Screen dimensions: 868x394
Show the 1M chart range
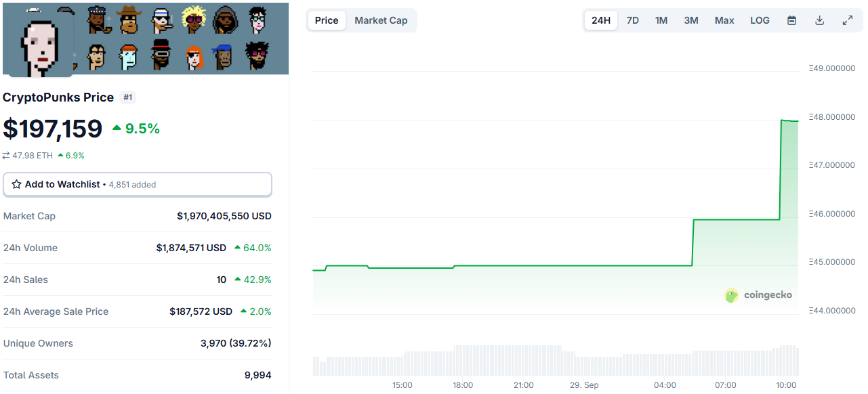coord(661,20)
